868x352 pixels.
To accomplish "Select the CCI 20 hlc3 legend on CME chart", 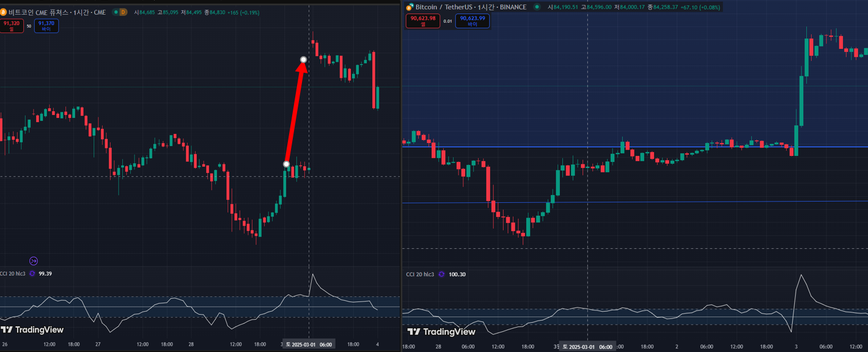I will 13,274.
